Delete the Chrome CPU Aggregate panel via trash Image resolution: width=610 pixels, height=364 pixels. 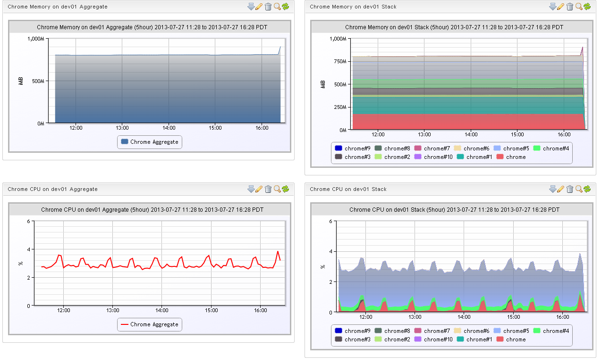(x=268, y=189)
